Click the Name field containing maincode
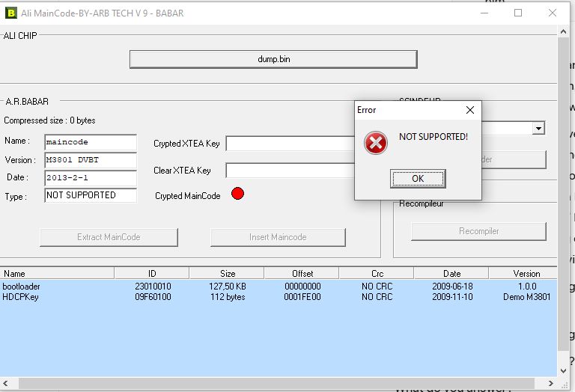Viewport: 575px width, 392px height. pos(91,142)
